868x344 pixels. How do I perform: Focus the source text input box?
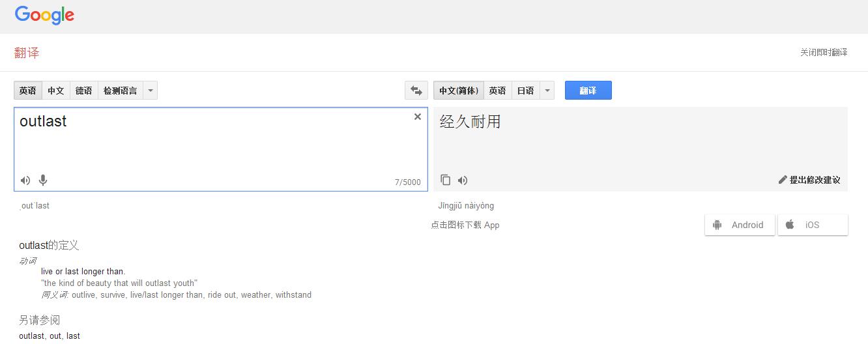tap(221, 149)
